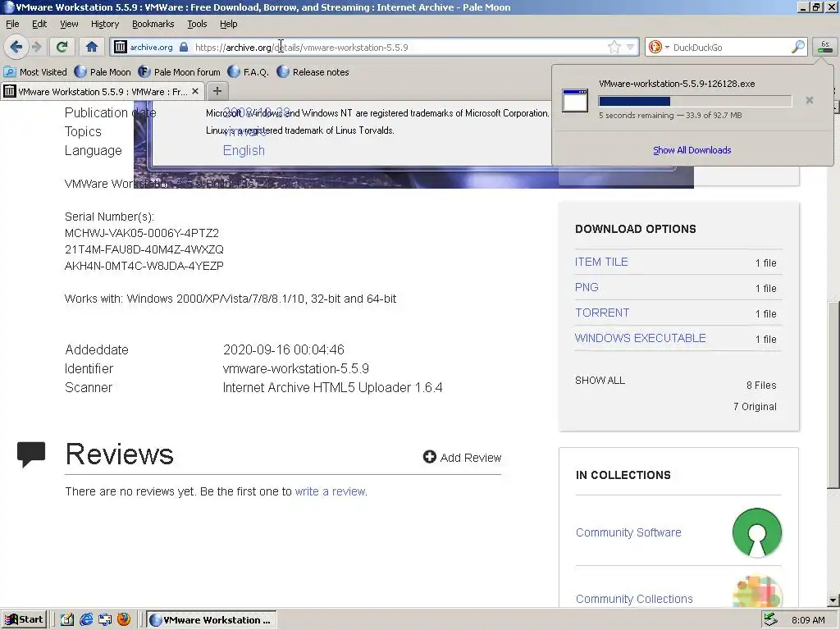Open the Bookmarks menu

click(x=153, y=24)
